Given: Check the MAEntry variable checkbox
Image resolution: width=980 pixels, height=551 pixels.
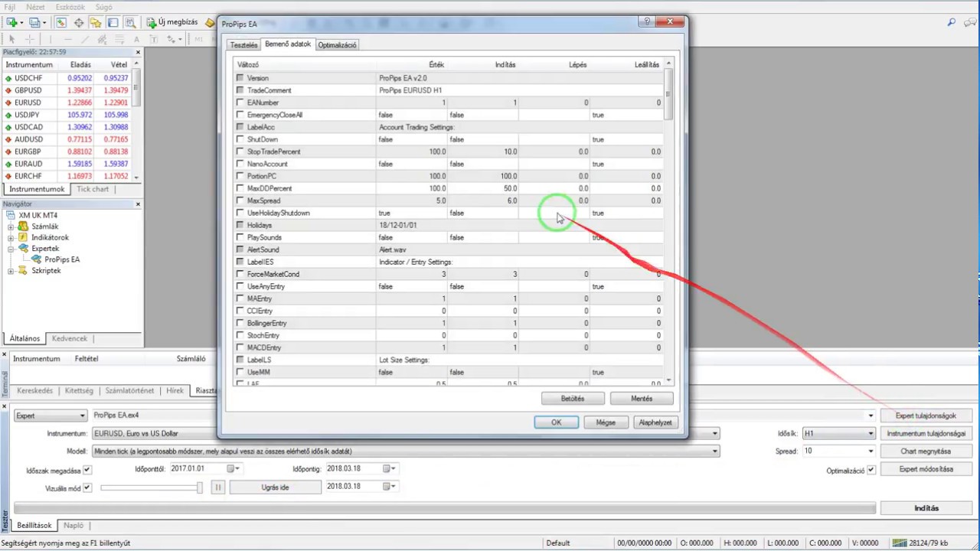Looking at the screenshot, I should pos(240,298).
